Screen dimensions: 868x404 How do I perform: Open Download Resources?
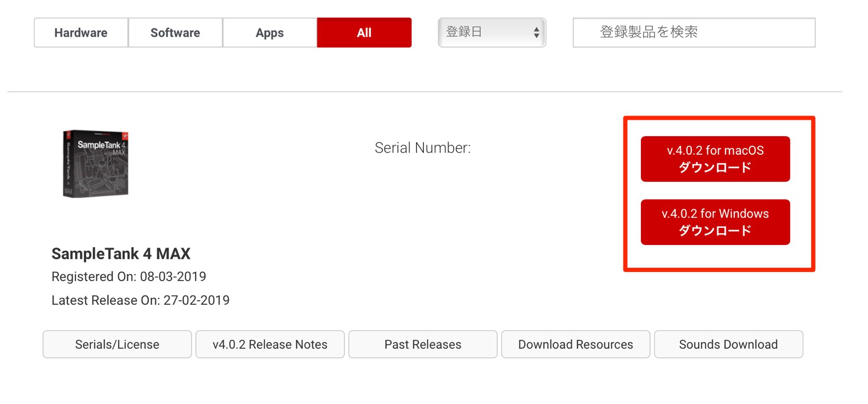[576, 345]
